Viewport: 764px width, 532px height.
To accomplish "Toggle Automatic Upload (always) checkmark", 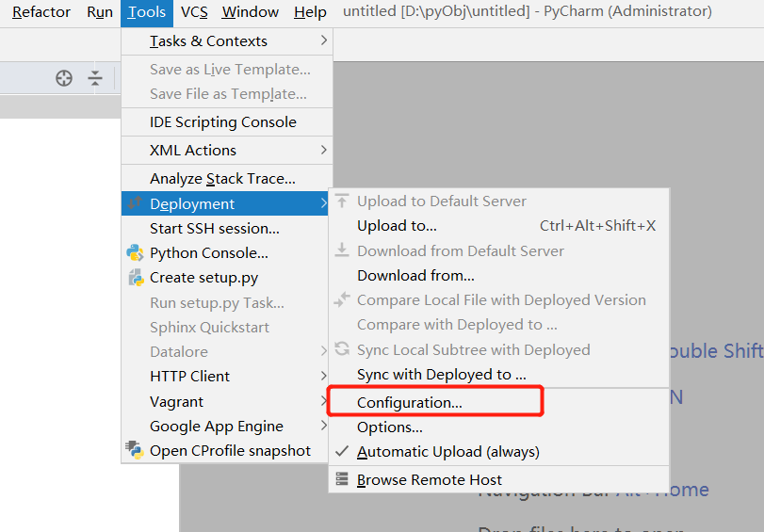I will pyautogui.click(x=341, y=452).
